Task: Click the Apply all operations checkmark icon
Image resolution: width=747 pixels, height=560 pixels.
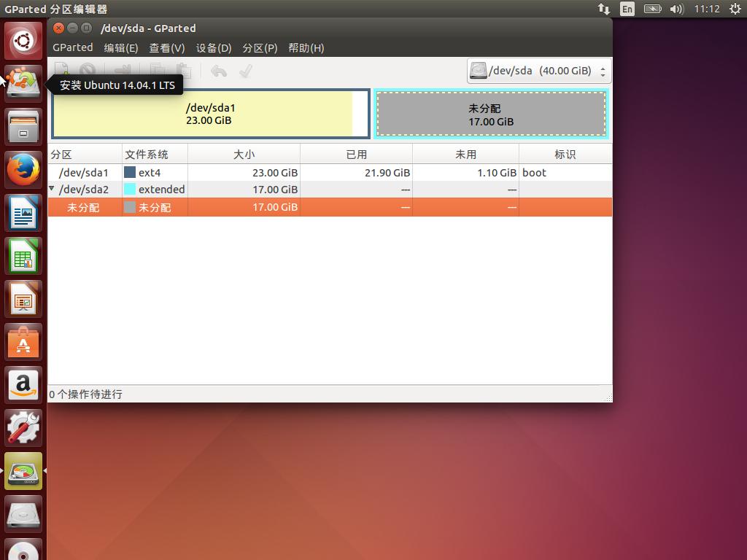Action: [x=246, y=71]
